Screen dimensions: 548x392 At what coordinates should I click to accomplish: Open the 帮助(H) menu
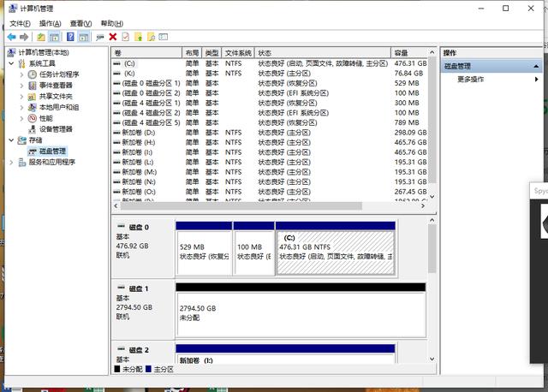[x=112, y=23]
